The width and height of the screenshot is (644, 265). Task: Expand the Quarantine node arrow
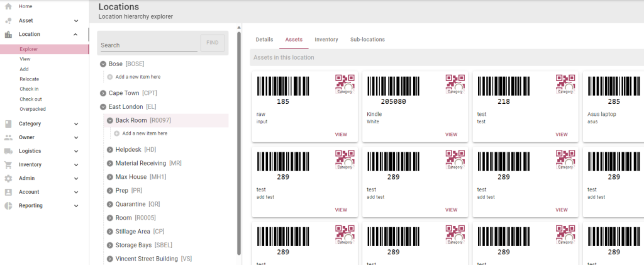[109, 204]
